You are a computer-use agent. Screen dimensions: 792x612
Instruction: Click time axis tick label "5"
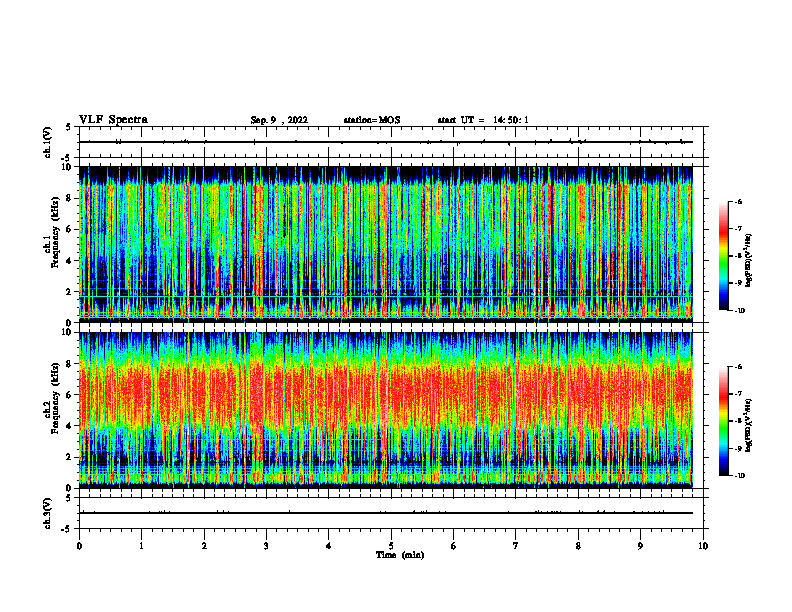click(391, 546)
